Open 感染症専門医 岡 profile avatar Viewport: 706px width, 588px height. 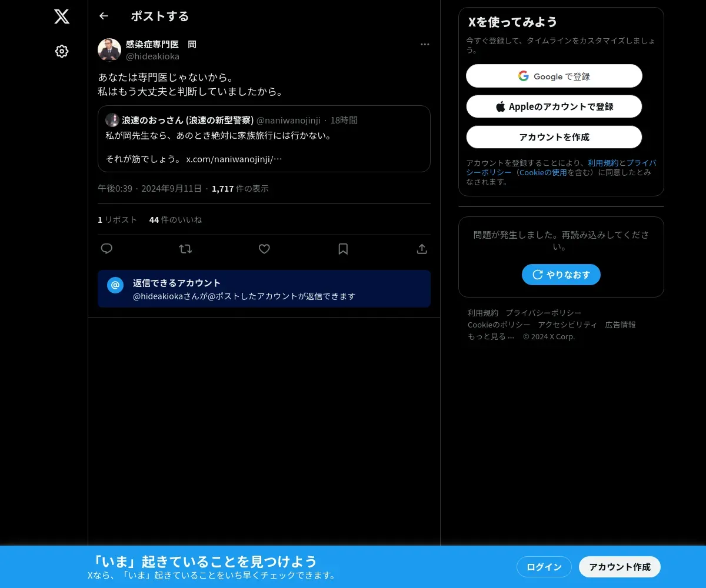tap(109, 50)
